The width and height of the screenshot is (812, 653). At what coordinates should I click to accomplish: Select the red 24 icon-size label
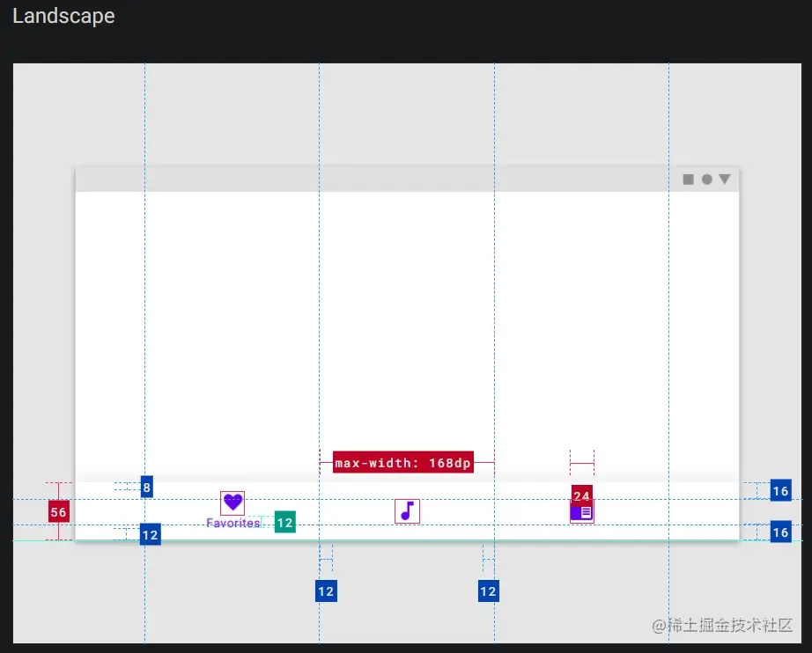click(x=581, y=495)
